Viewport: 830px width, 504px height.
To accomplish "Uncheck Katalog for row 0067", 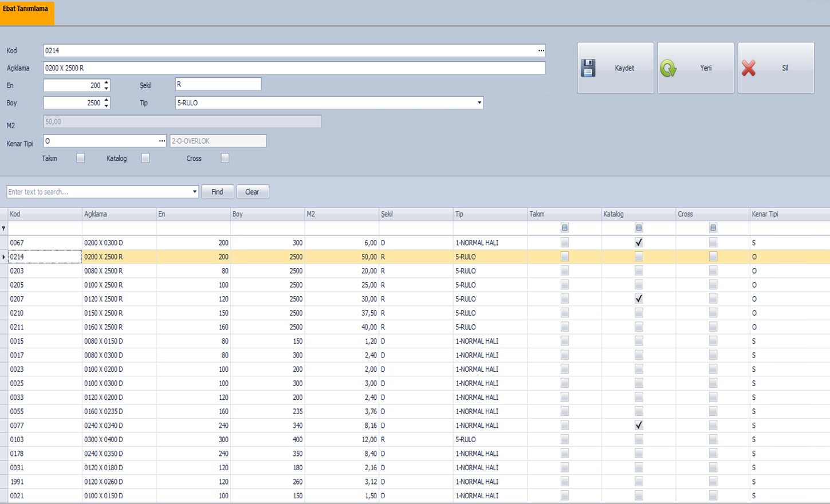I will coord(639,243).
